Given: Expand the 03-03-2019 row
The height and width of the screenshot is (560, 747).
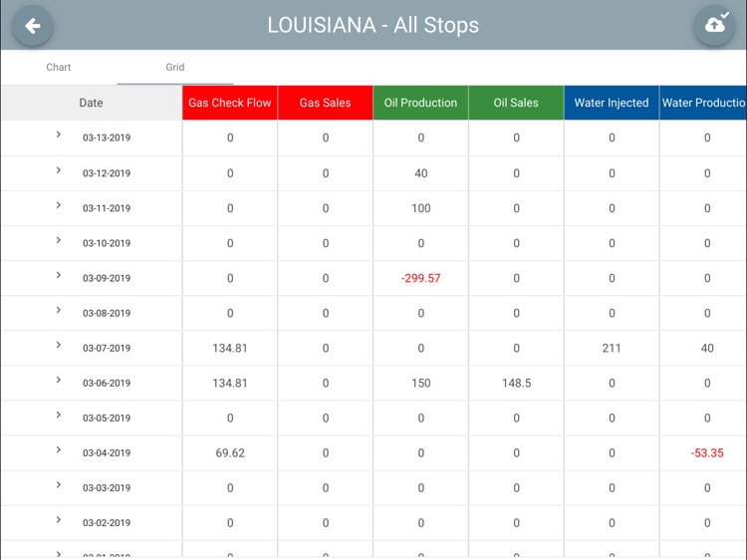Looking at the screenshot, I should tap(59, 484).
